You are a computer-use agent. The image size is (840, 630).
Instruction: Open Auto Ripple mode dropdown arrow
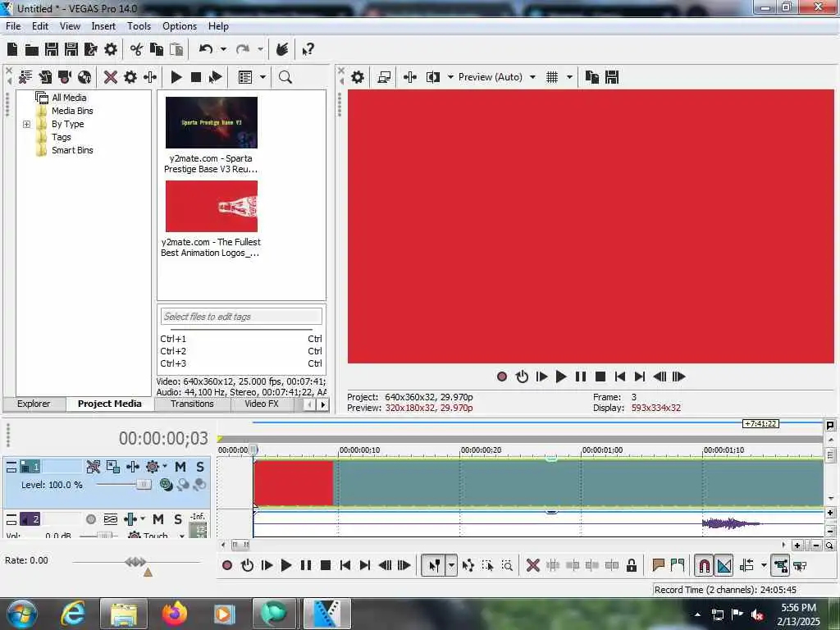[x=764, y=565]
